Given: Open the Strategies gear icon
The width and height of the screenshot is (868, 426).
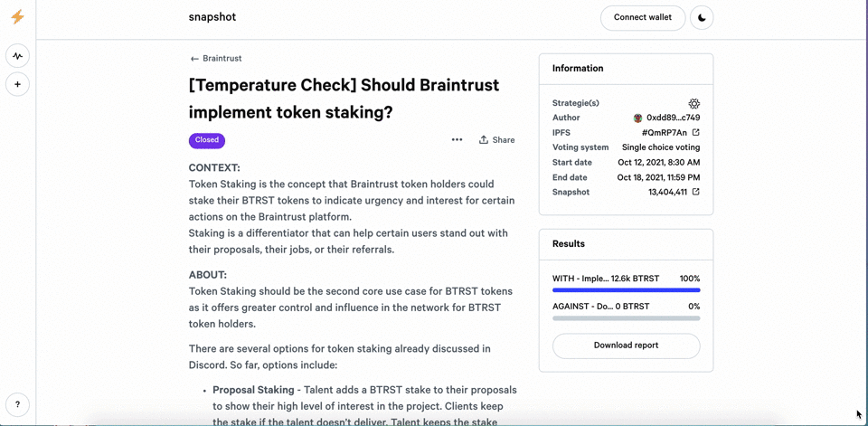Looking at the screenshot, I should point(694,103).
